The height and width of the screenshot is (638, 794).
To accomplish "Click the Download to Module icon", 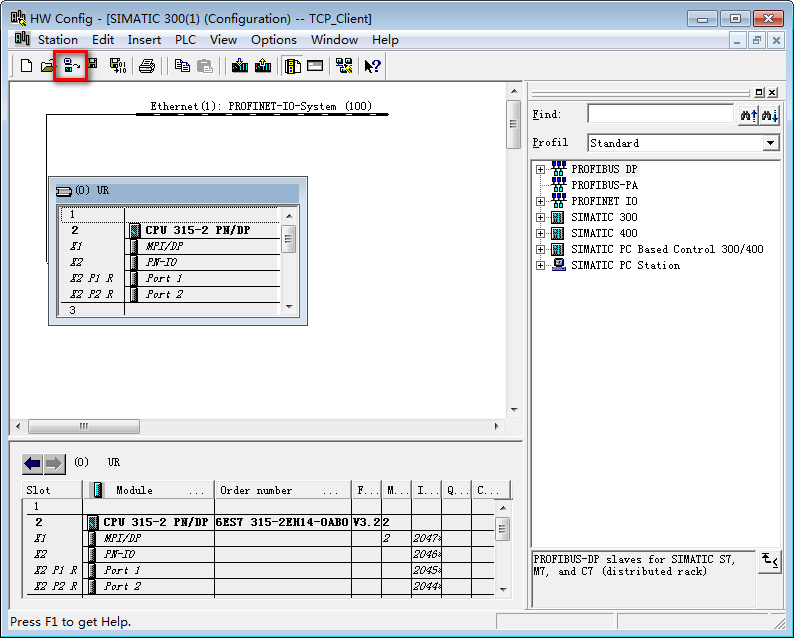I will click(240, 66).
